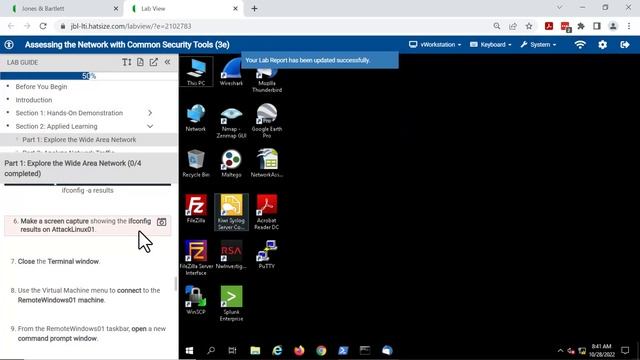This screenshot has width=640, height=360.
Task: Open the RSA NetWitness Investigator icon
Action: [x=231, y=255]
